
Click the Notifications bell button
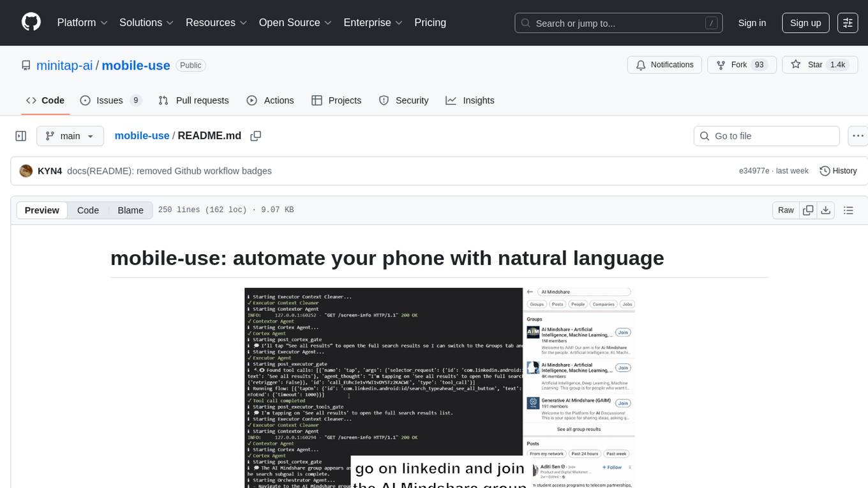pyautogui.click(x=665, y=65)
